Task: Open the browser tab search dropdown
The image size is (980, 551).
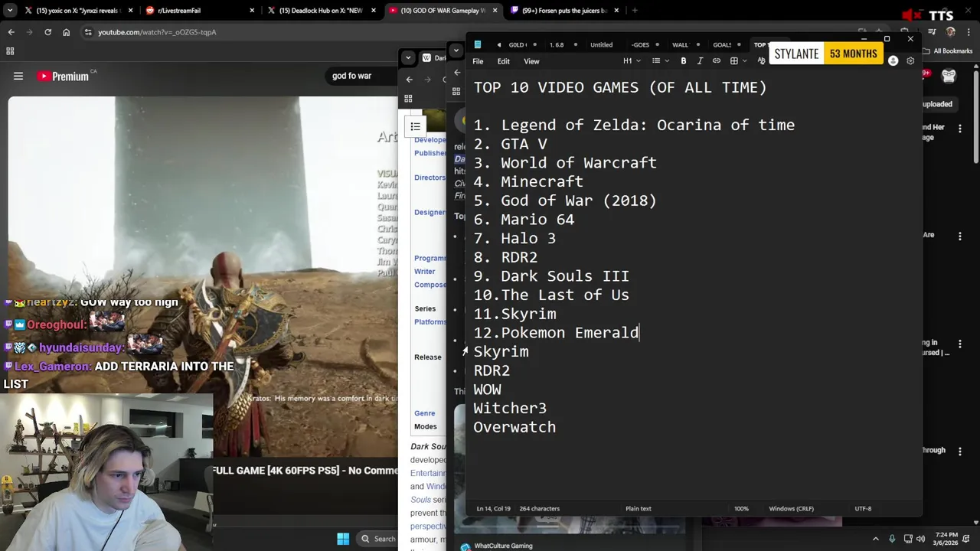Action: pyautogui.click(x=10, y=11)
